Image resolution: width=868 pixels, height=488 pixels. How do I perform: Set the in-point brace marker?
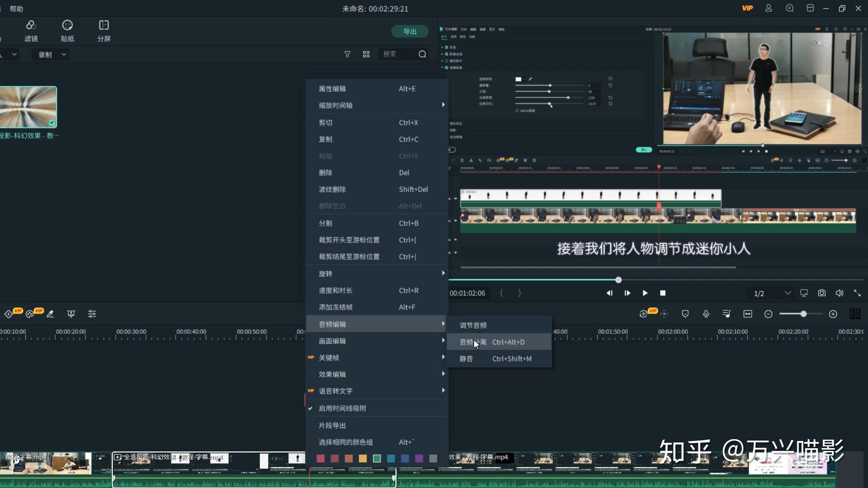[x=501, y=293]
